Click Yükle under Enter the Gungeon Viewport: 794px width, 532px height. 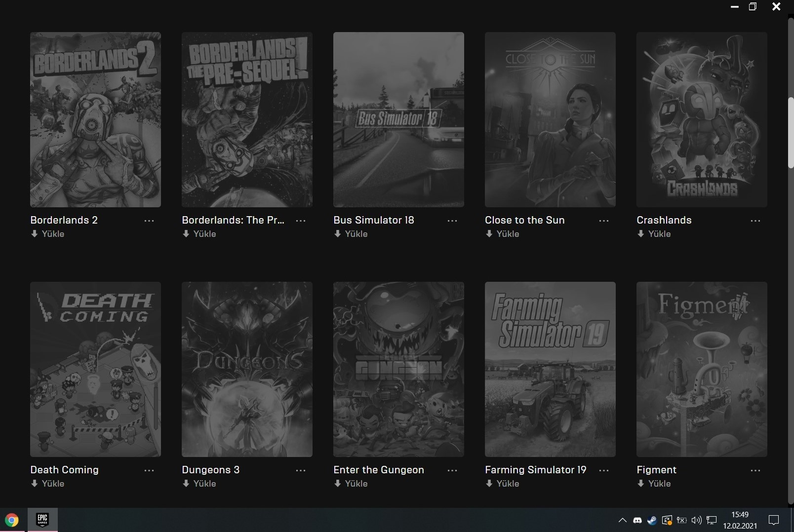pos(351,484)
